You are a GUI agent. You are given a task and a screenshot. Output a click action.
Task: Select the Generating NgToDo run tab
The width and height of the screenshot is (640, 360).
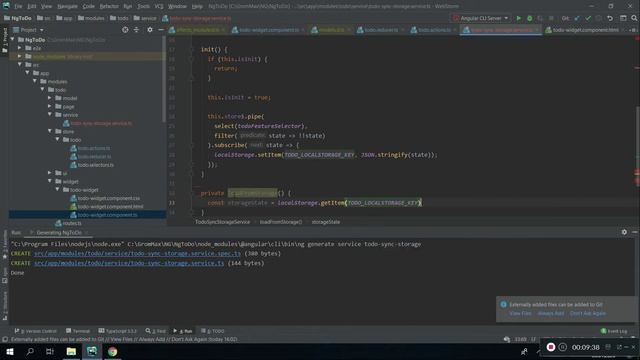click(x=59, y=232)
